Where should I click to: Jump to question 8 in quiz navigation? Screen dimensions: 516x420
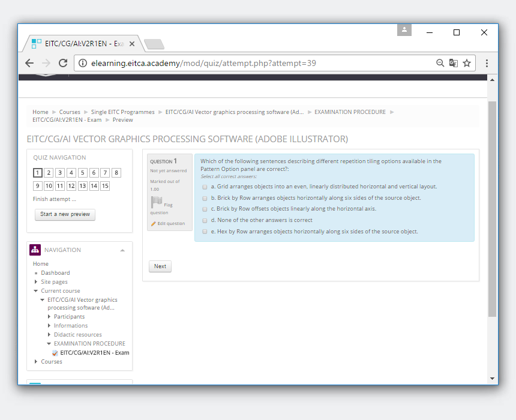click(116, 173)
